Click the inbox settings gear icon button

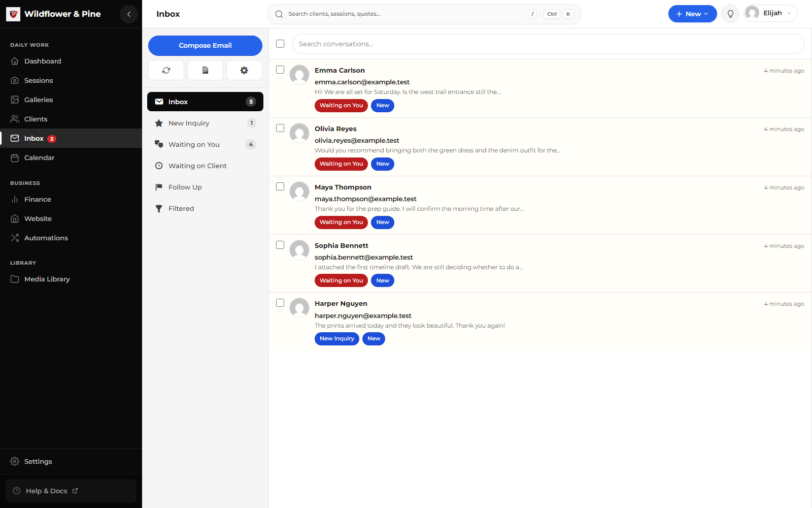coord(244,70)
